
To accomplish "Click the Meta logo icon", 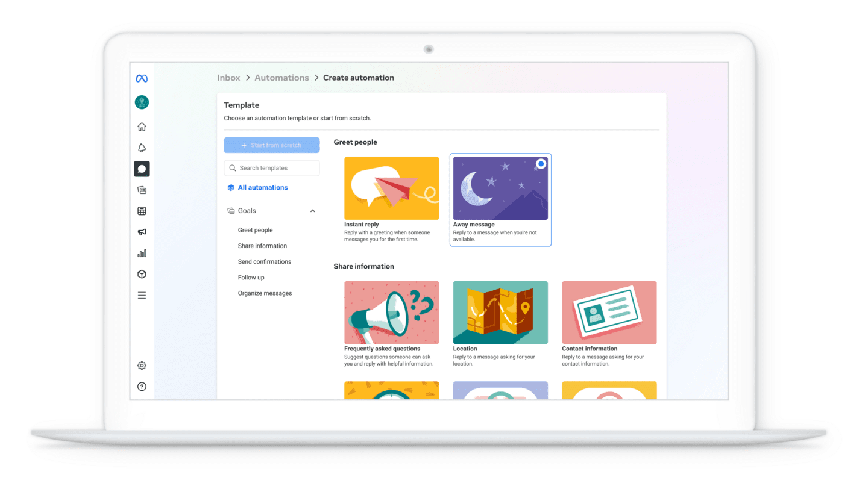I will [142, 78].
